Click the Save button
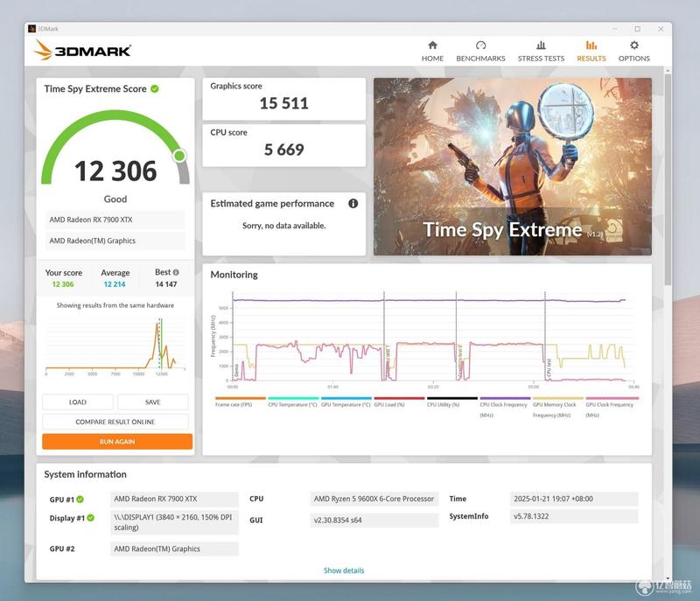700x601 pixels. pyautogui.click(x=152, y=402)
